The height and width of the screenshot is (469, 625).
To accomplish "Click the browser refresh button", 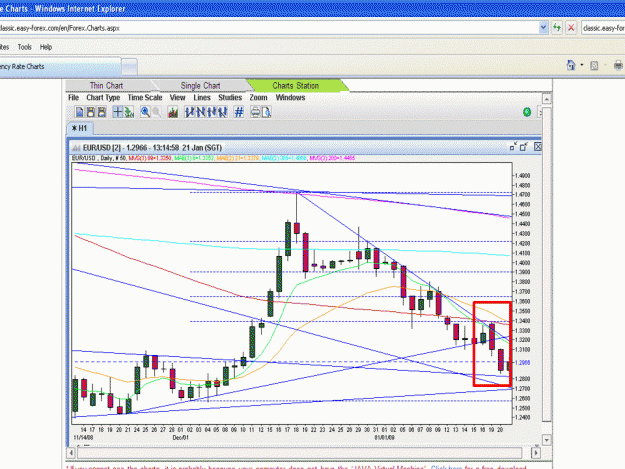I will pyautogui.click(x=556, y=27).
